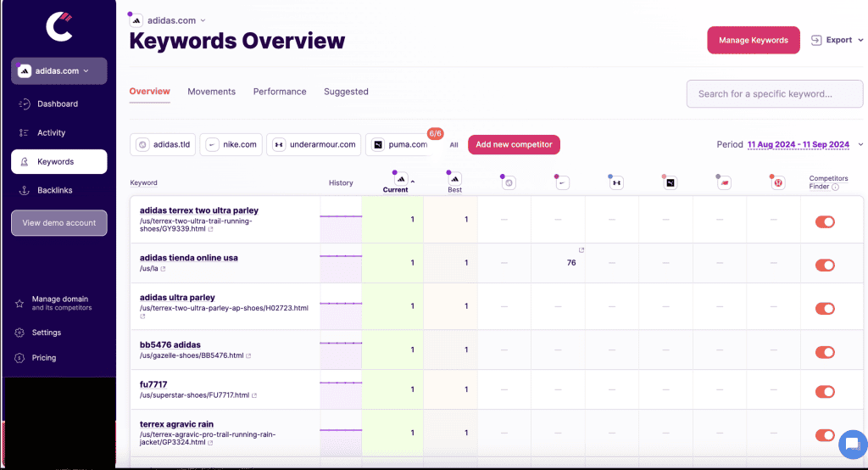868x470 pixels.
Task: Open external link for fu7717 URL
Action: pos(254,395)
